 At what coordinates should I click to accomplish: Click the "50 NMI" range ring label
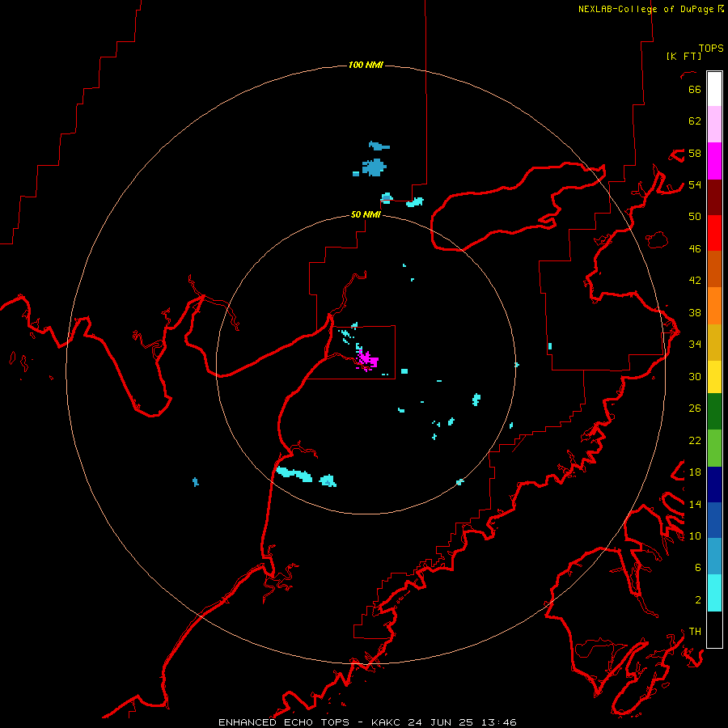click(x=366, y=214)
